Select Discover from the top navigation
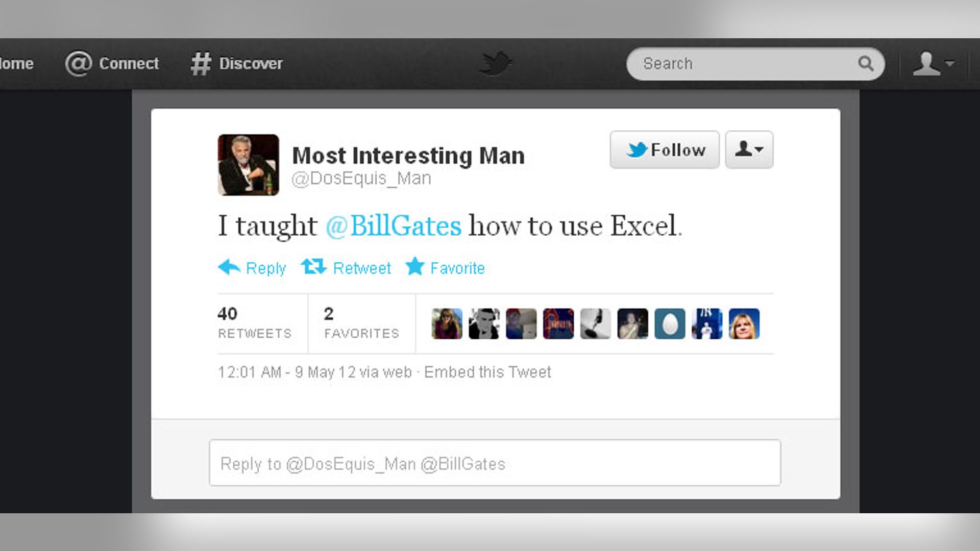 238,63
